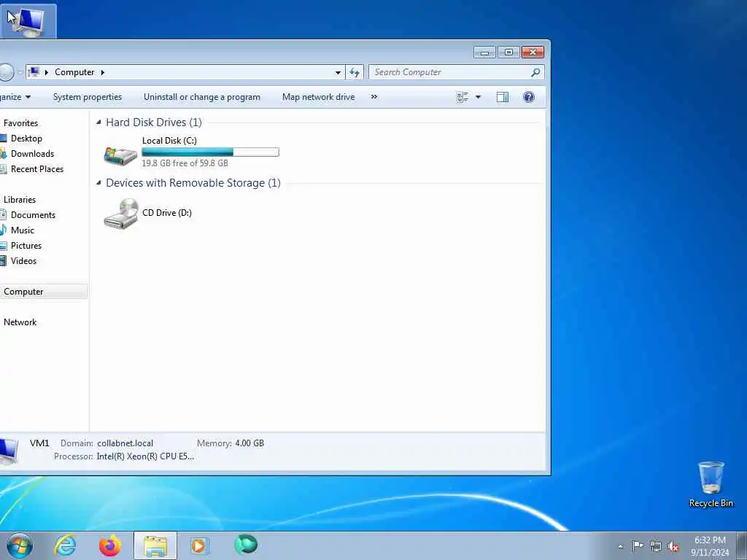Launch Internet Explorer from the taskbar

(65, 545)
